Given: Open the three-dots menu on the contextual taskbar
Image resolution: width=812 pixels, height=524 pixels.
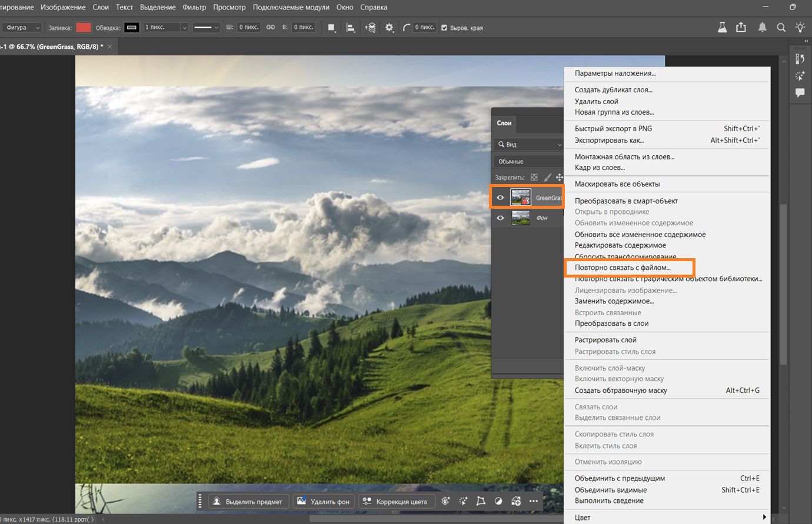Looking at the screenshot, I should coord(534,501).
